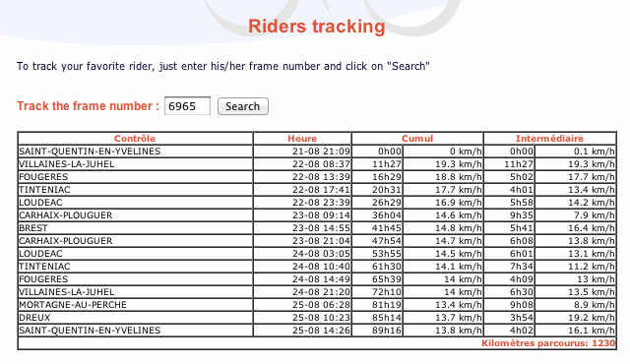Image resolution: width=630 pixels, height=364 pixels.
Task: Focus the frame number input field
Action: tap(187, 106)
